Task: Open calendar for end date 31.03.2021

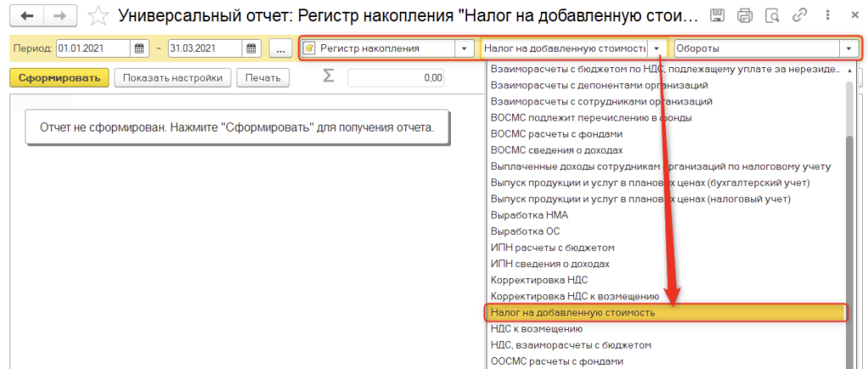Action: click(x=253, y=48)
